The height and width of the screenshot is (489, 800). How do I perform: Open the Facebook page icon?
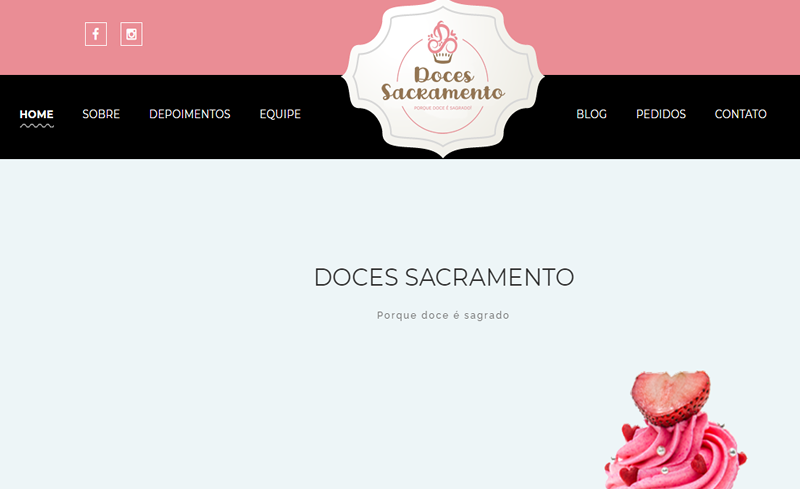[96, 34]
